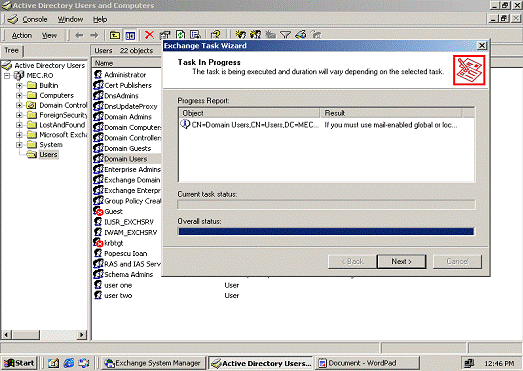Screen dimensions: 523x371
Task: Click the Object column header in report
Action: coord(249,113)
